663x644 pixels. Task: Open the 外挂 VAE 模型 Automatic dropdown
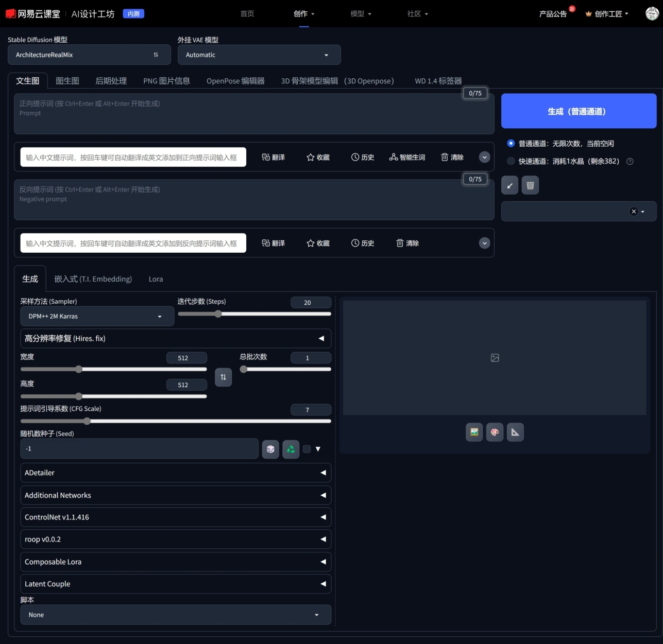click(x=259, y=55)
